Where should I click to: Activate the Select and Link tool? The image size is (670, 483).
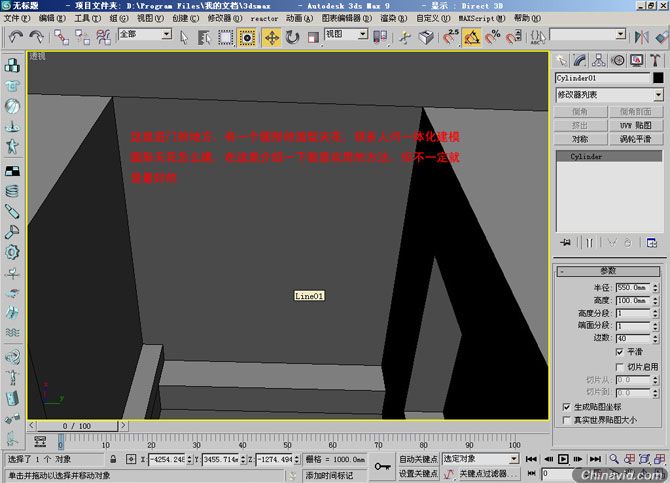click(x=61, y=37)
